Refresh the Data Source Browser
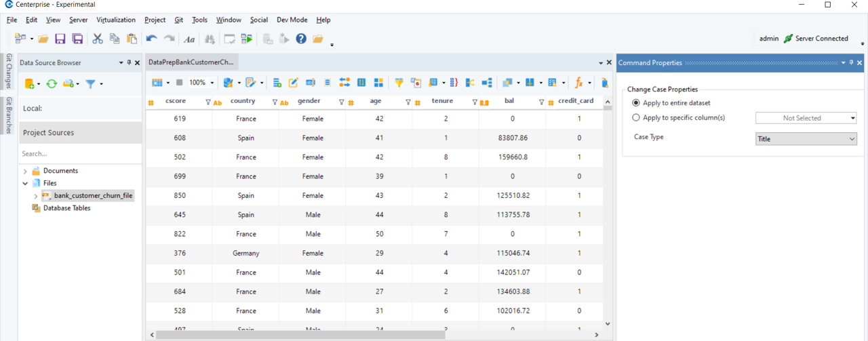This screenshot has height=341, width=868. coord(52,83)
